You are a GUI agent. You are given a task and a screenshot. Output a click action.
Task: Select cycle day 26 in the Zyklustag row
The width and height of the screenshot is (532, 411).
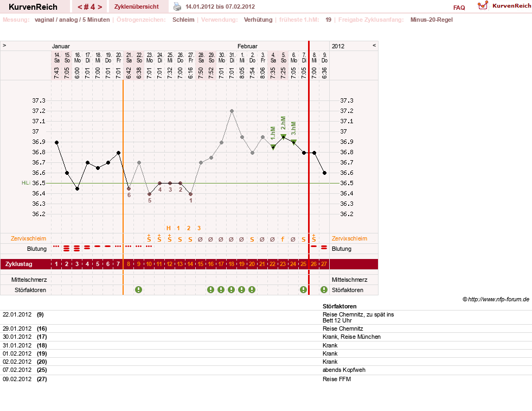(x=314, y=264)
